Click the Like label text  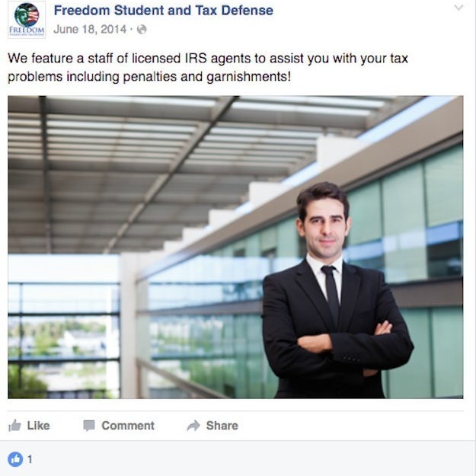coord(38,425)
